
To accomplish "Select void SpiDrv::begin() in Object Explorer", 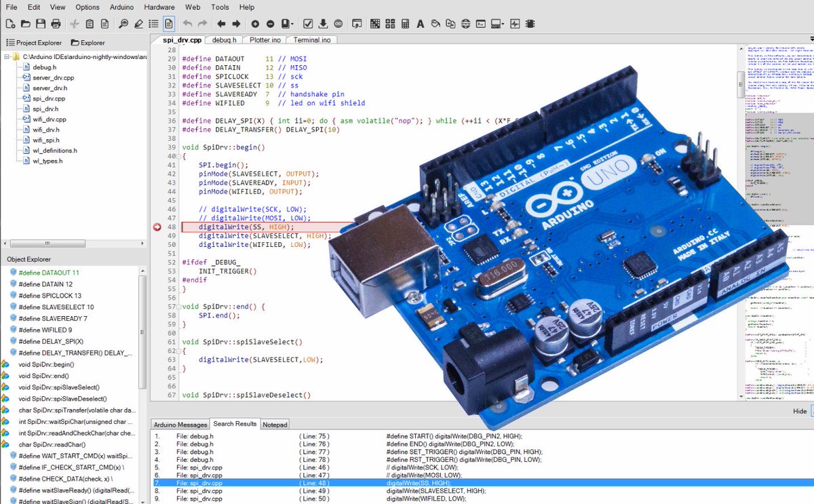I will [x=47, y=364].
